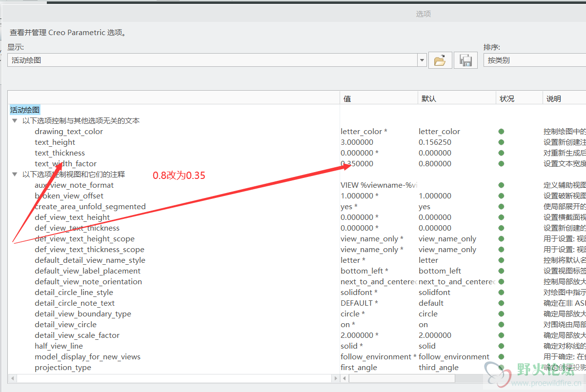Select half_view_line option
The height and width of the screenshot is (392, 586).
(59, 346)
